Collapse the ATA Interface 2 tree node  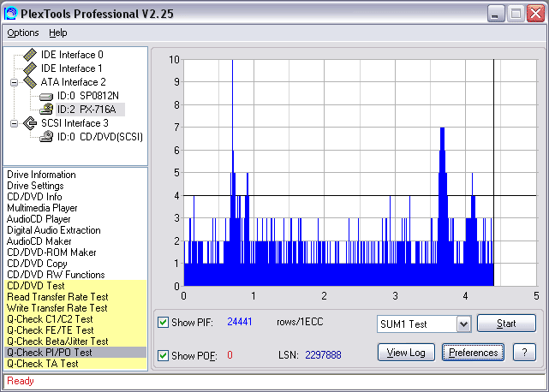[14, 83]
